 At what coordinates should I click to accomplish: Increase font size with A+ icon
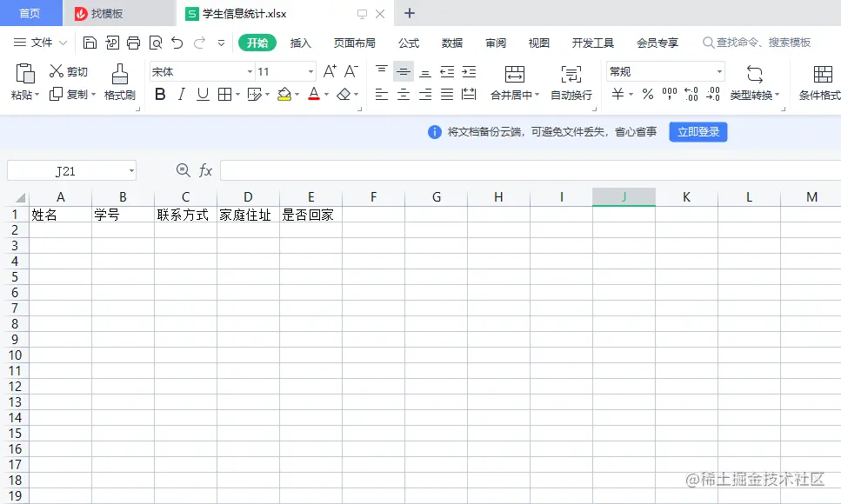330,71
